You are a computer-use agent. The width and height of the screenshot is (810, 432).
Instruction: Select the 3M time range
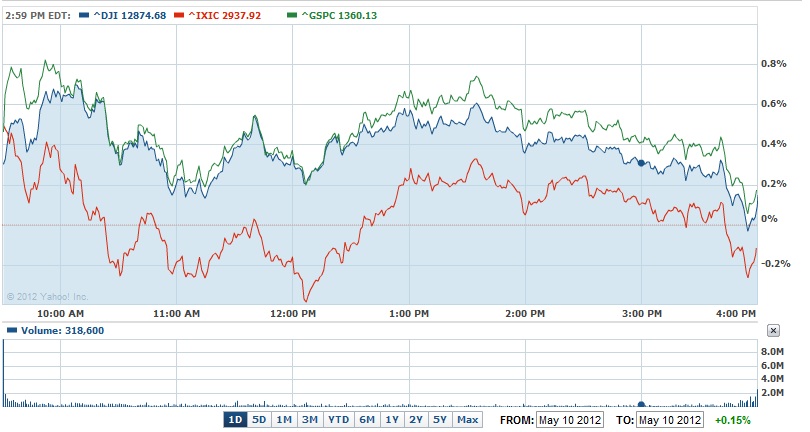tap(310, 419)
